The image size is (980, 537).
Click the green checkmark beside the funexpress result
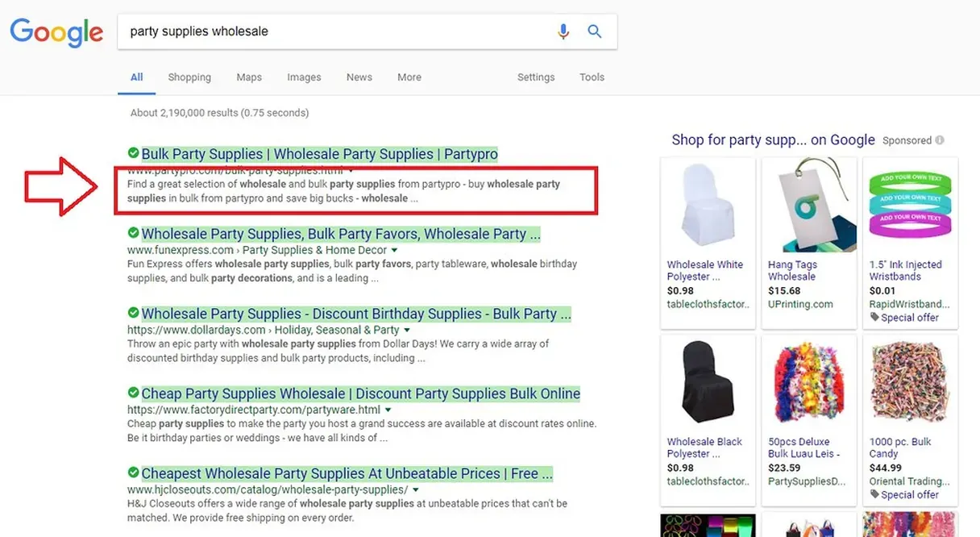pos(132,234)
